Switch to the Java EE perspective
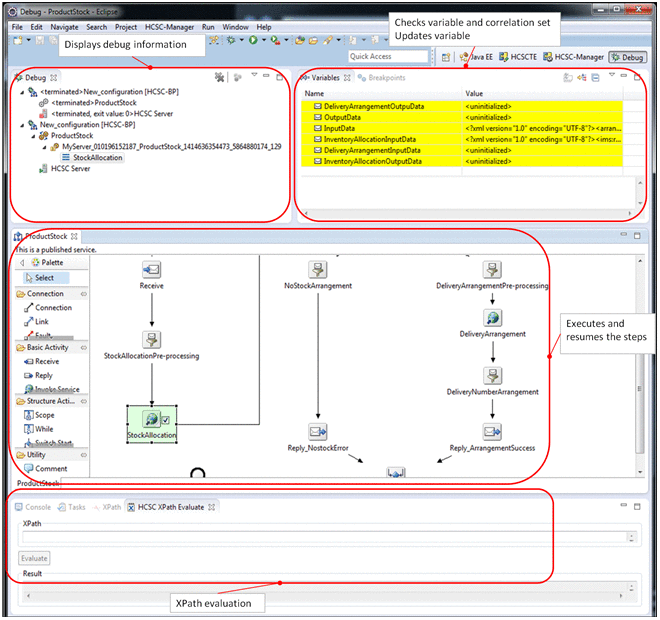The height and width of the screenshot is (620, 660). pyautogui.click(x=476, y=57)
